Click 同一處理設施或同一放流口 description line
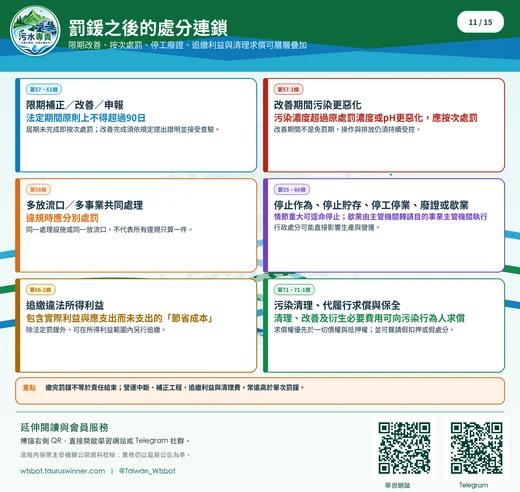 coord(109,230)
